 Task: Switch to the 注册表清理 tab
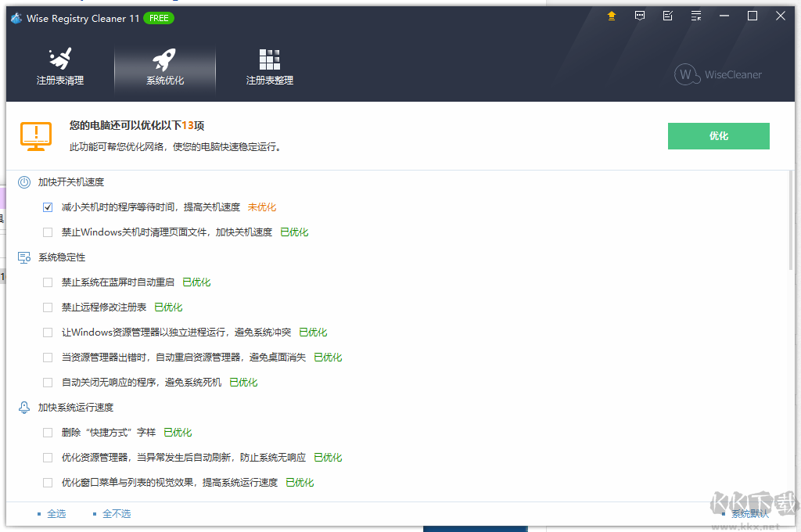[x=60, y=67]
